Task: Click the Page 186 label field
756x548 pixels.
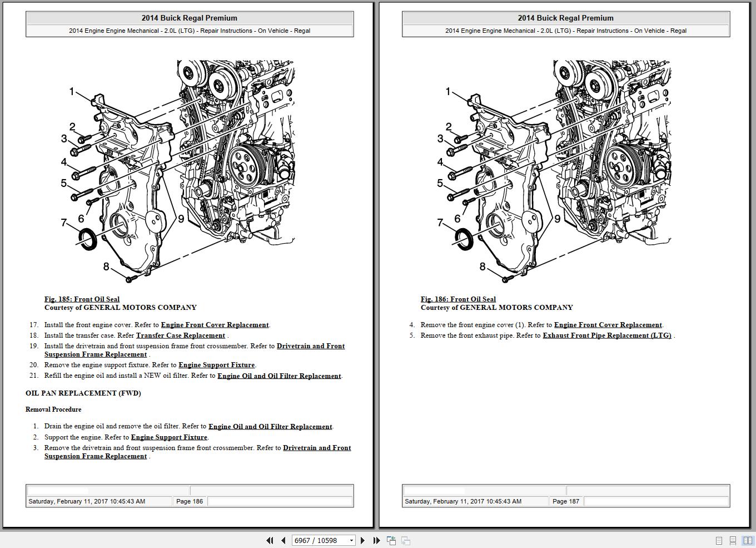Action: pos(190,501)
